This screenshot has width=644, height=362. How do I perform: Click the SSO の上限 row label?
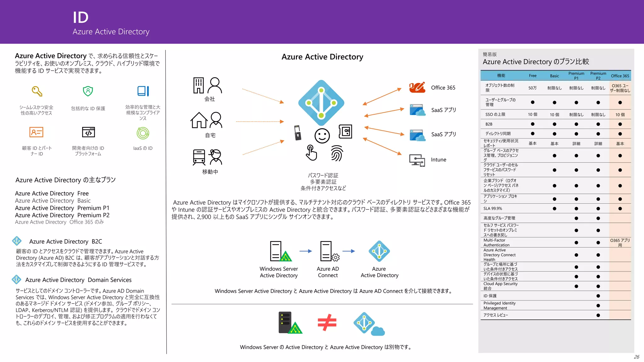click(x=495, y=114)
